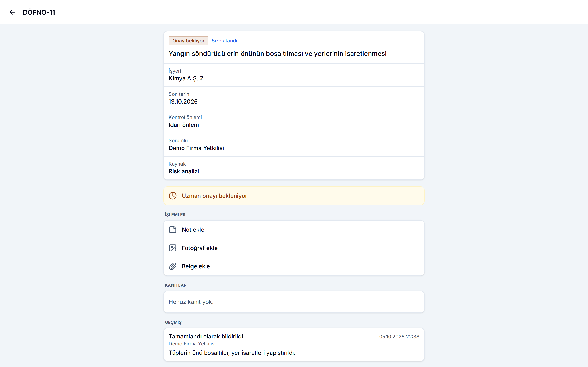This screenshot has width=588, height=367.
Task: Click the Sorumlu row Demo Firma Yetkilisi
Action: 294,145
